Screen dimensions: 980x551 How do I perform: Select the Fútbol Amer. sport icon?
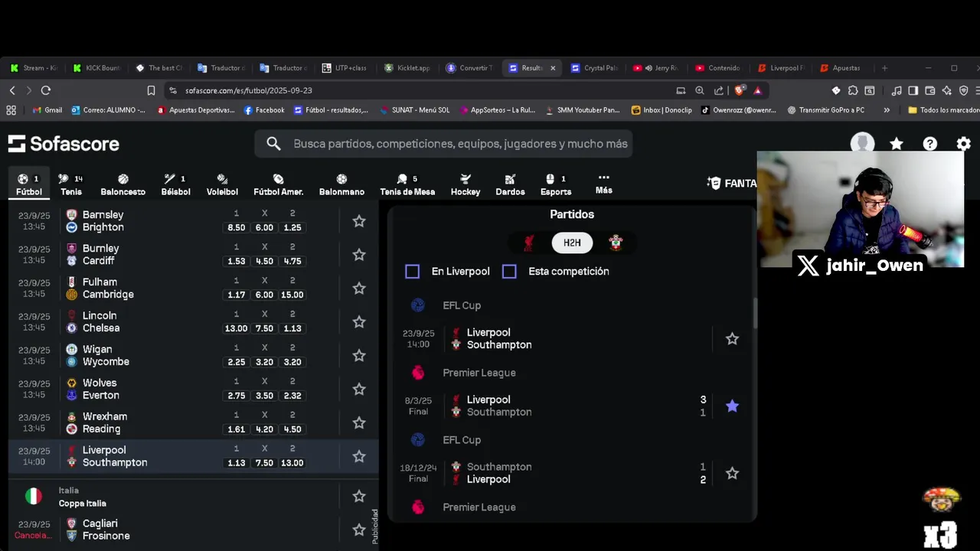point(279,184)
